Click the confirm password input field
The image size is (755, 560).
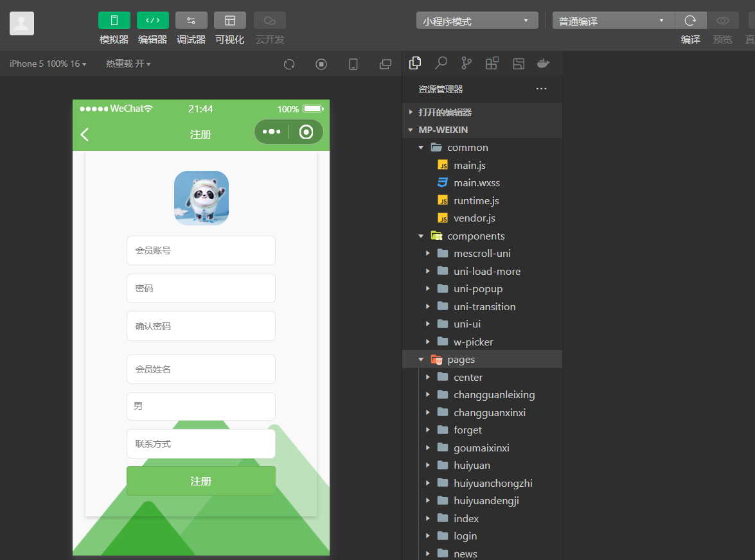201,326
